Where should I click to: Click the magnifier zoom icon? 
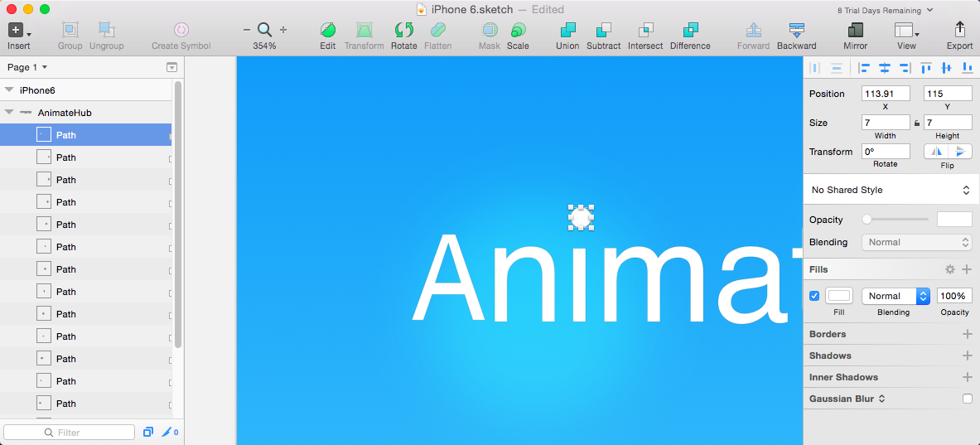[265, 30]
